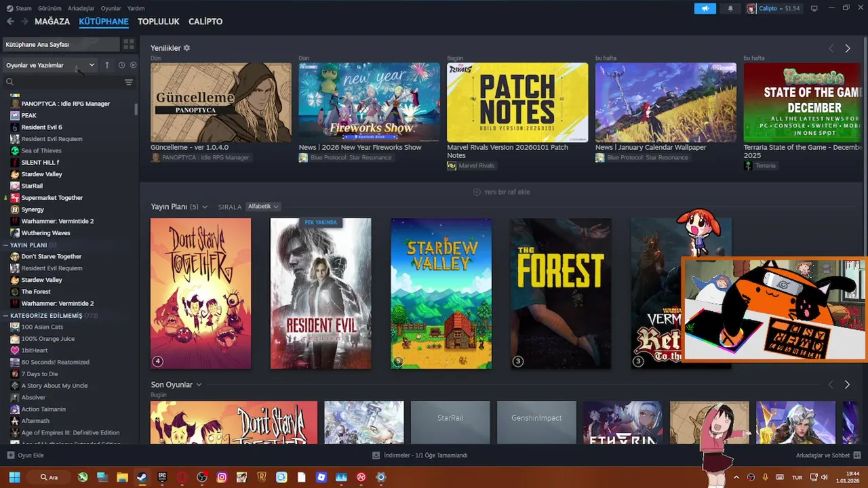Go back with the left arrow
The width and height of the screenshot is (868, 488).
coord(10,22)
